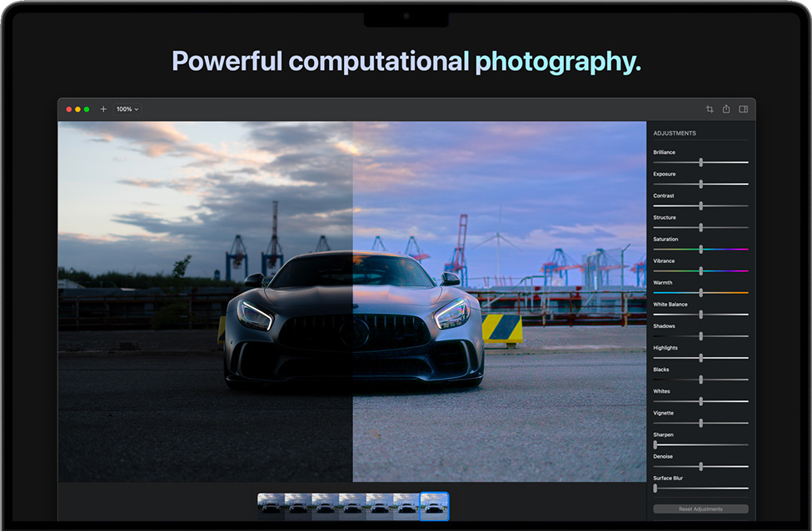This screenshot has width=812, height=531.
Task: Open the Share icon in the toolbar
Action: (x=726, y=109)
